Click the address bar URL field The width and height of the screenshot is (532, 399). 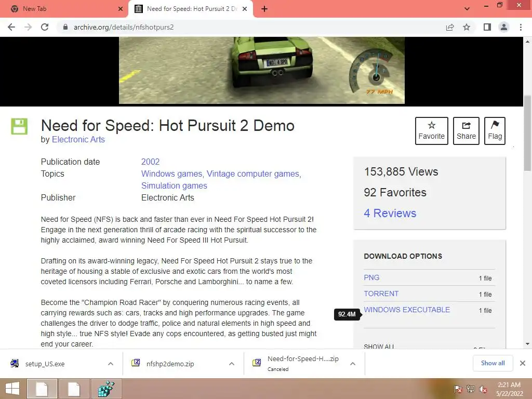tap(251, 27)
